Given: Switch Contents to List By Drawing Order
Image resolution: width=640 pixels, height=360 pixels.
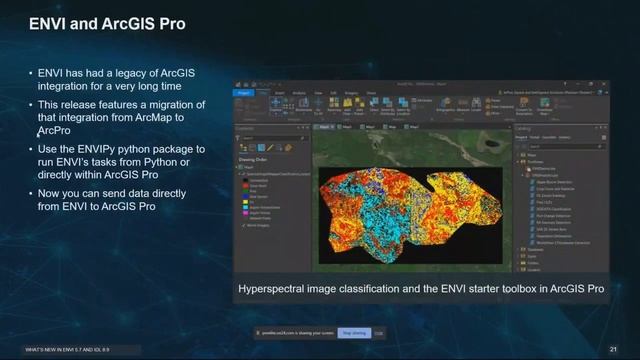Looking at the screenshot, I should click(x=244, y=148).
